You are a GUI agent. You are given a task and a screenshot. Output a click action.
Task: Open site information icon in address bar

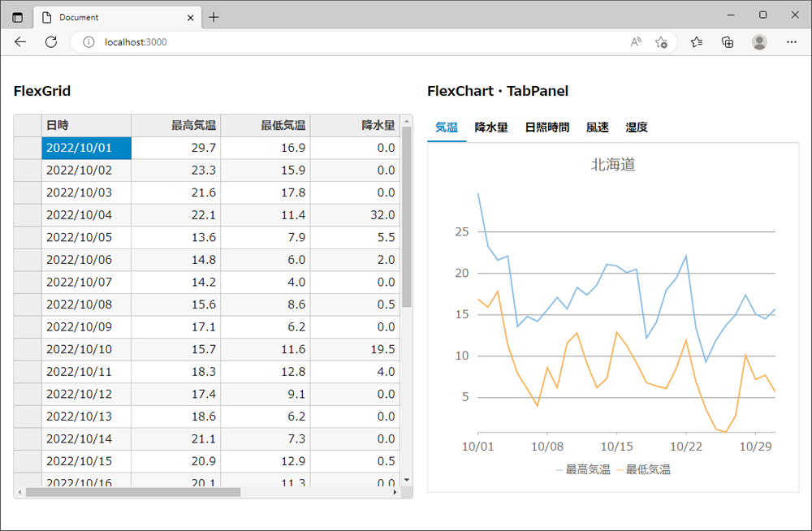point(89,42)
